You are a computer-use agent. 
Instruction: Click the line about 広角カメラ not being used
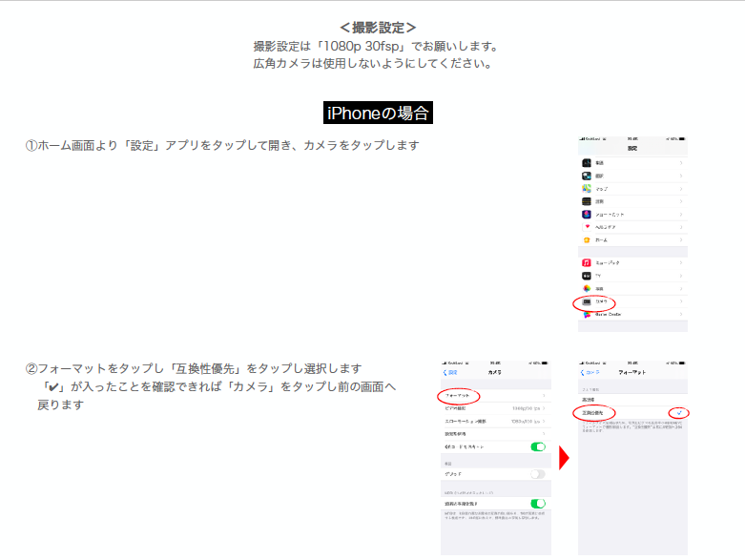click(373, 63)
